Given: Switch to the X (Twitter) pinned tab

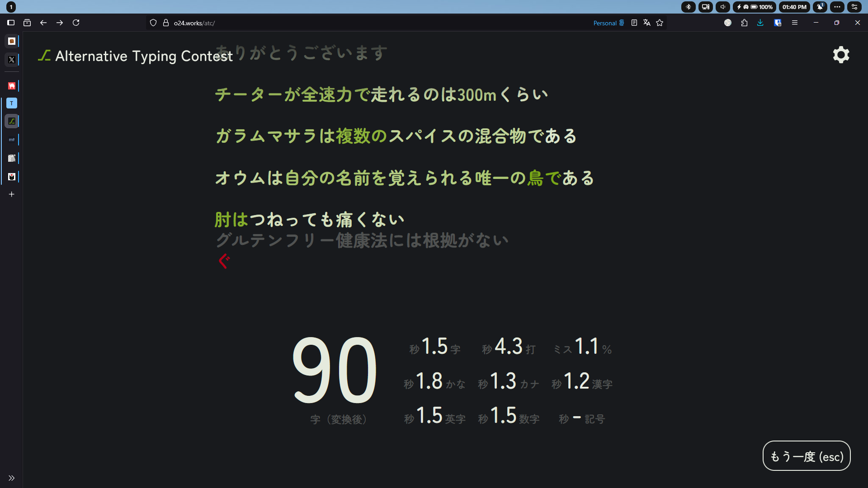Looking at the screenshot, I should pyautogui.click(x=12, y=60).
